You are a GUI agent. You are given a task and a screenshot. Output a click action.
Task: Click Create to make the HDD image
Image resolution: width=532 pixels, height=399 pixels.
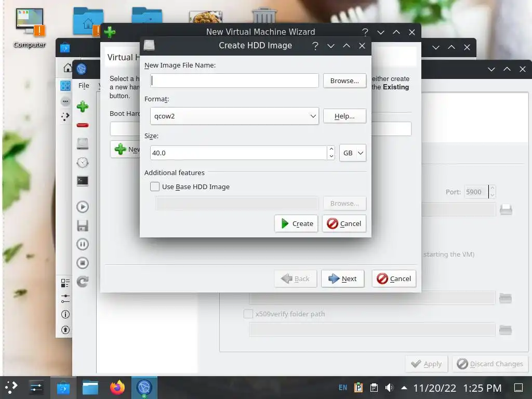coord(296,223)
